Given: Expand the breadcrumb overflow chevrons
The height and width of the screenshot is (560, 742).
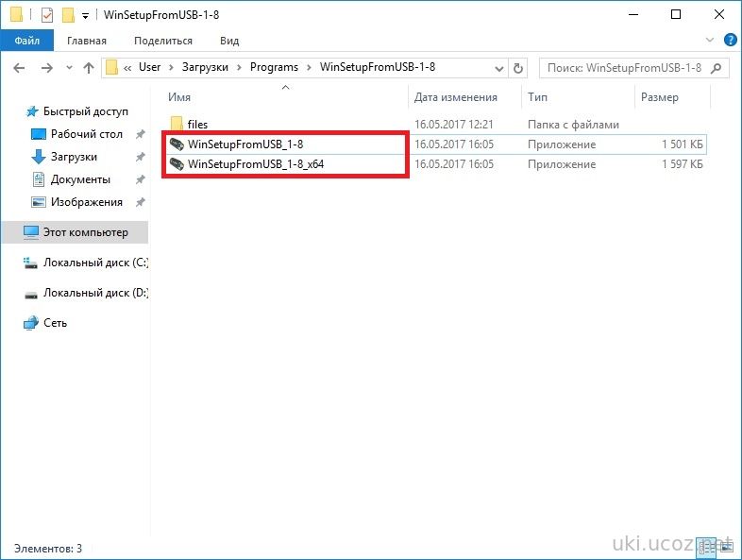Looking at the screenshot, I should (127, 68).
